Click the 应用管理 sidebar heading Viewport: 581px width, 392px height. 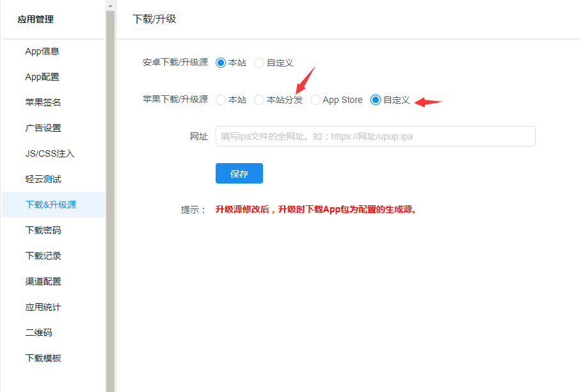(36, 19)
